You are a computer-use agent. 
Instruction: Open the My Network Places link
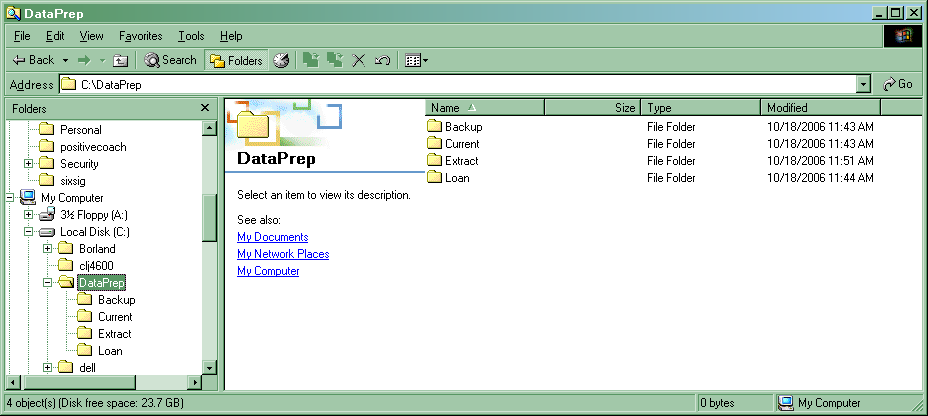pos(283,254)
